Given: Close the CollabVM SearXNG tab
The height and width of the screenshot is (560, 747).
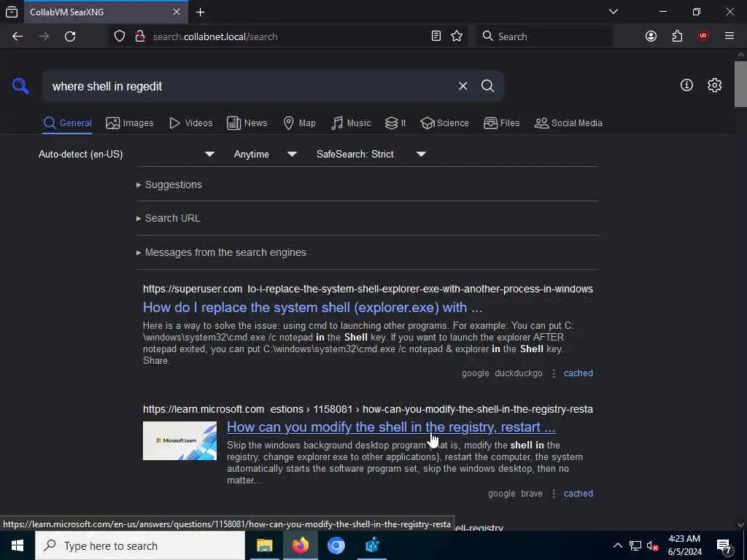Looking at the screenshot, I should pyautogui.click(x=177, y=12).
